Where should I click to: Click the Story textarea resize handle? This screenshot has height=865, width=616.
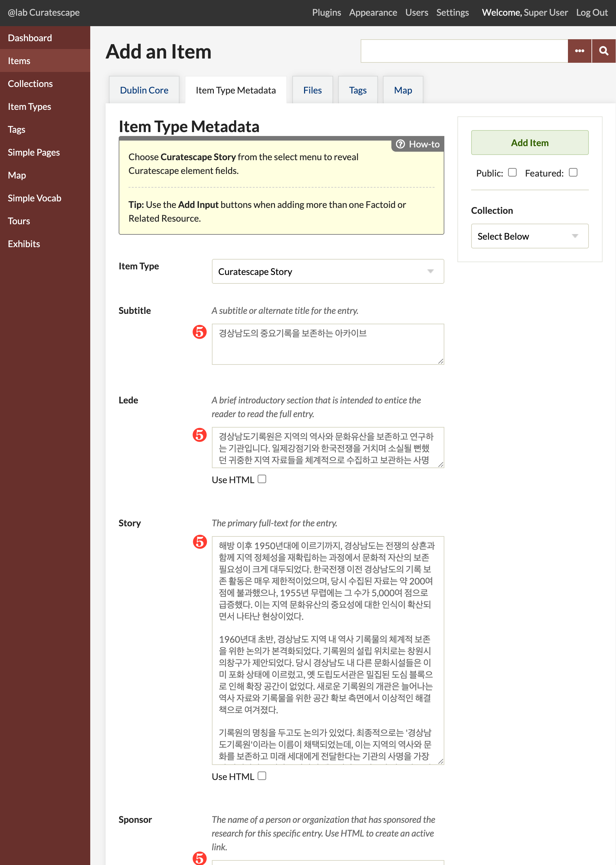coord(440,761)
